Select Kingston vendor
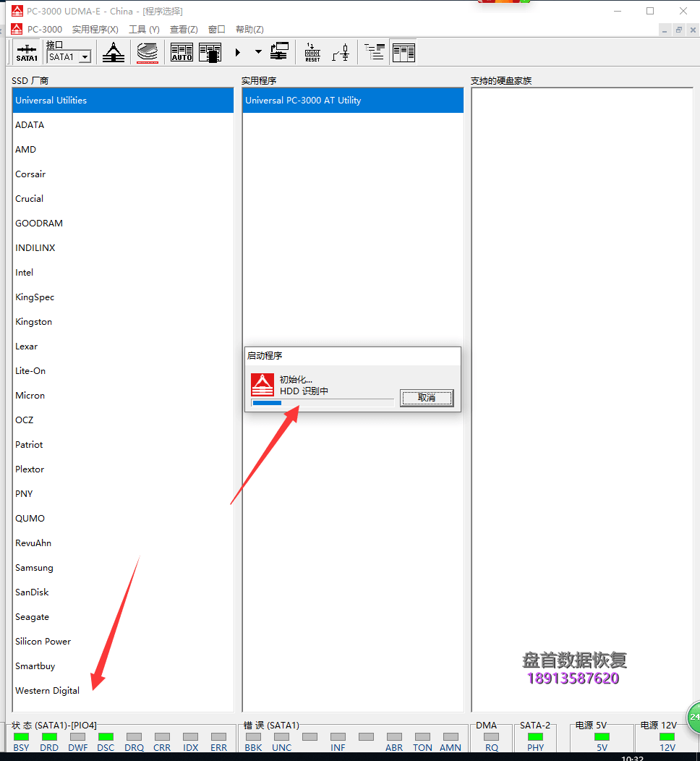700x761 pixels. click(x=123, y=322)
